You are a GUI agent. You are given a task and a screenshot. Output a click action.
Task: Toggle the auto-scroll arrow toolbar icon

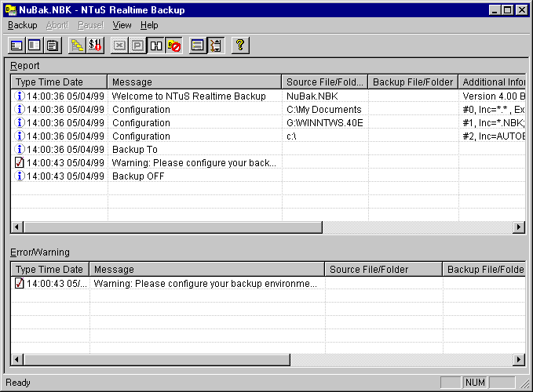tap(216, 45)
